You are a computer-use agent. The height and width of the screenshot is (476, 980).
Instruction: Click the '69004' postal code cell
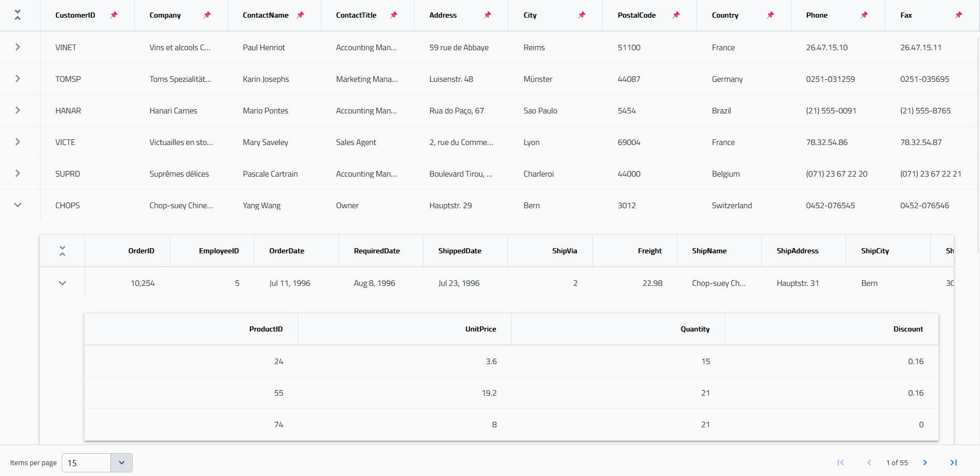point(650,142)
